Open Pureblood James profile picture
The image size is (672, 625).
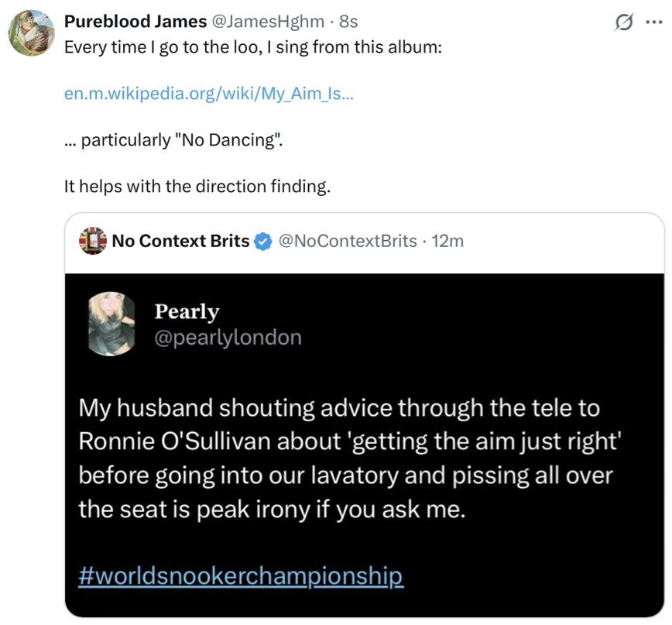(32, 33)
